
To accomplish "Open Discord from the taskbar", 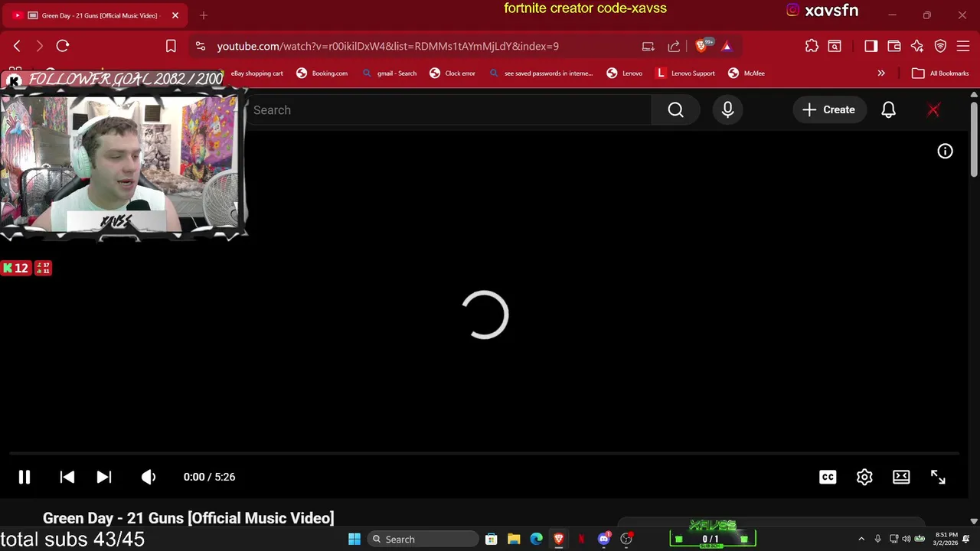I will click(604, 540).
